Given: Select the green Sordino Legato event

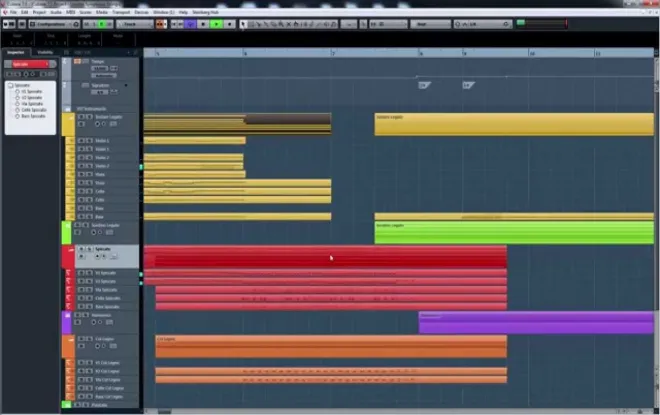Looking at the screenshot, I should 514,233.
